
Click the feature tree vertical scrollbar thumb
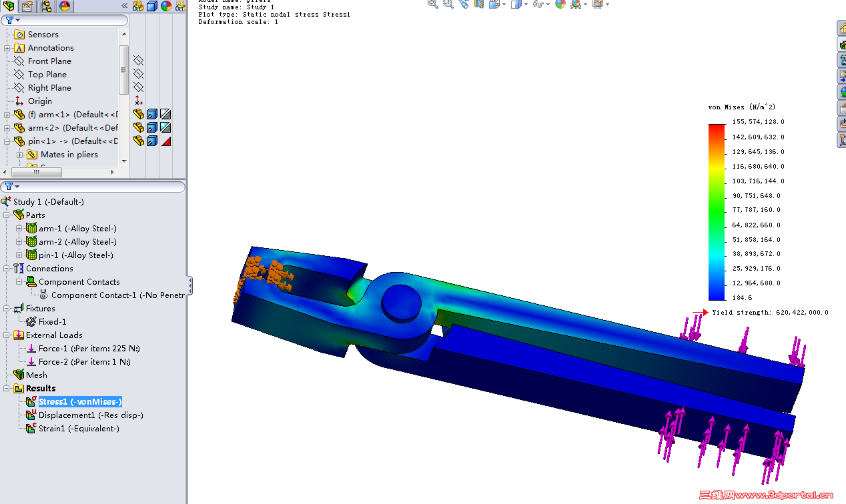(x=123, y=69)
